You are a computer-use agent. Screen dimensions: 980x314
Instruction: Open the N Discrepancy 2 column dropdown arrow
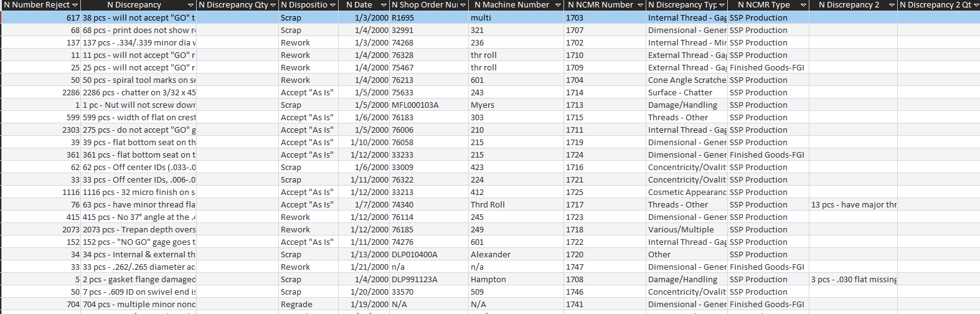pos(892,5)
